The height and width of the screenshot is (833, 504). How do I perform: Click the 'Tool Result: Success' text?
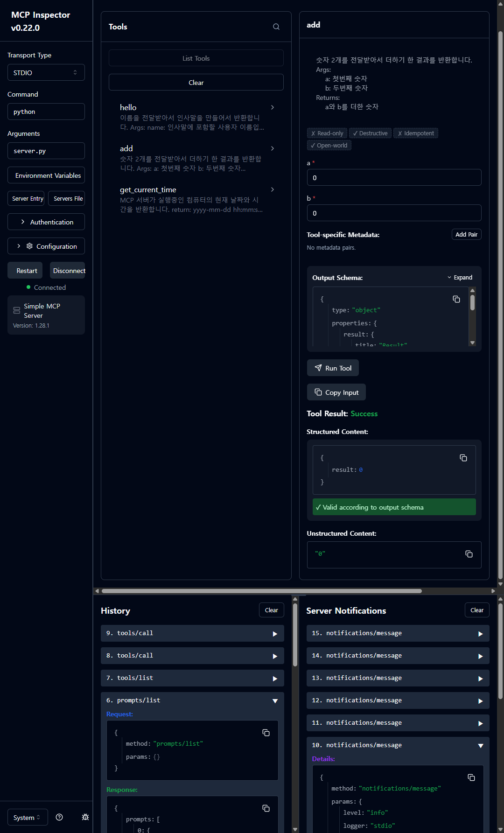(x=342, y=413)
